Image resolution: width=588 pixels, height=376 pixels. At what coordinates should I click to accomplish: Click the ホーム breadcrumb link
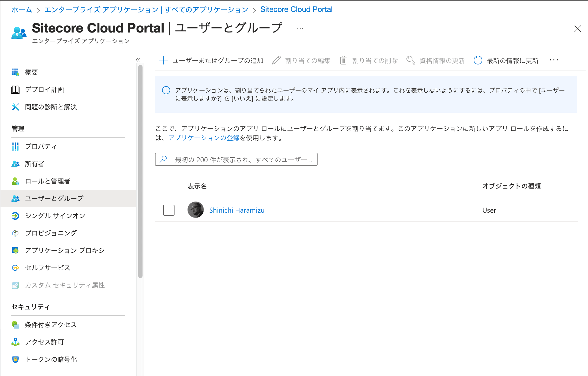pos(22,10)
